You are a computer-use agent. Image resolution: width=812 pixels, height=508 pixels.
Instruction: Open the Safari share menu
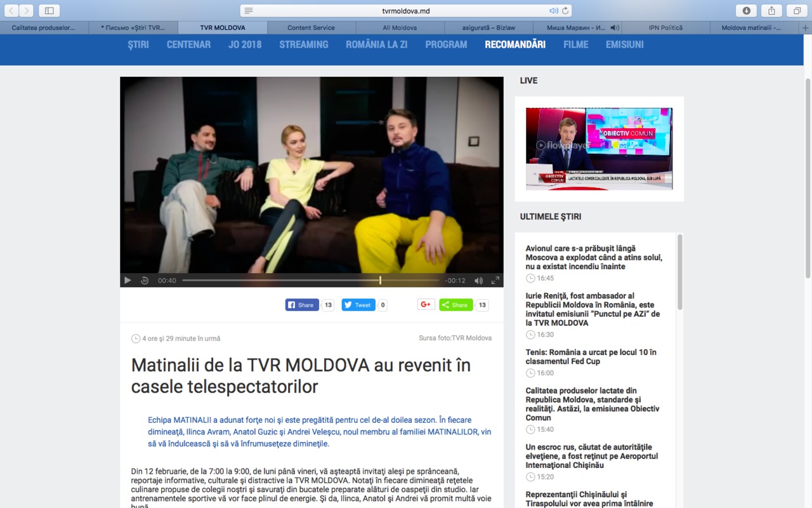coord(772,11)
